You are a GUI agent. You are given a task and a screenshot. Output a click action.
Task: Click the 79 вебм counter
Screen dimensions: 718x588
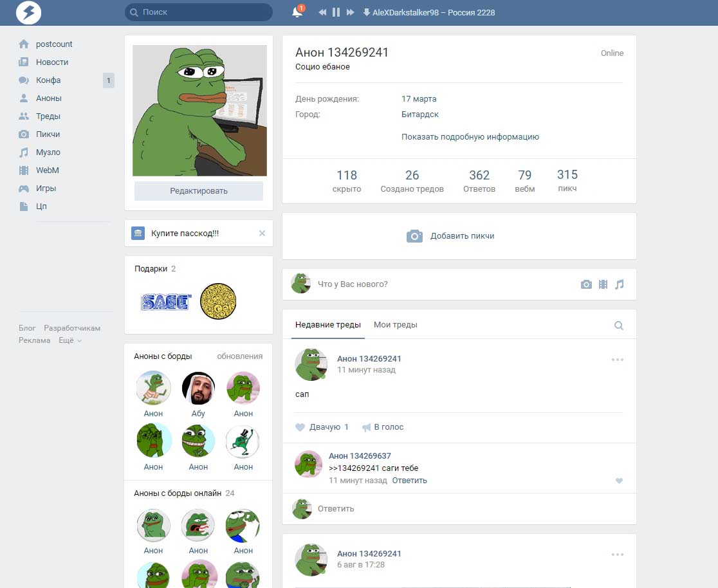coord(525,181)
